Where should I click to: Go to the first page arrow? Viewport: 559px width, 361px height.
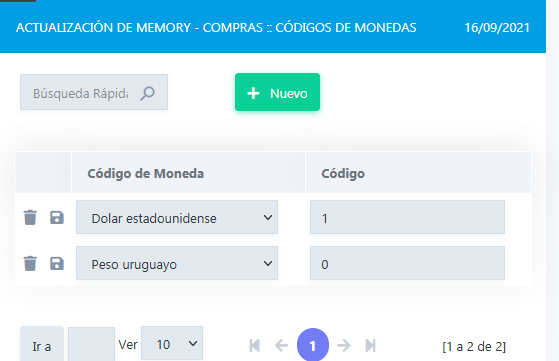click(x=255, y=345)
